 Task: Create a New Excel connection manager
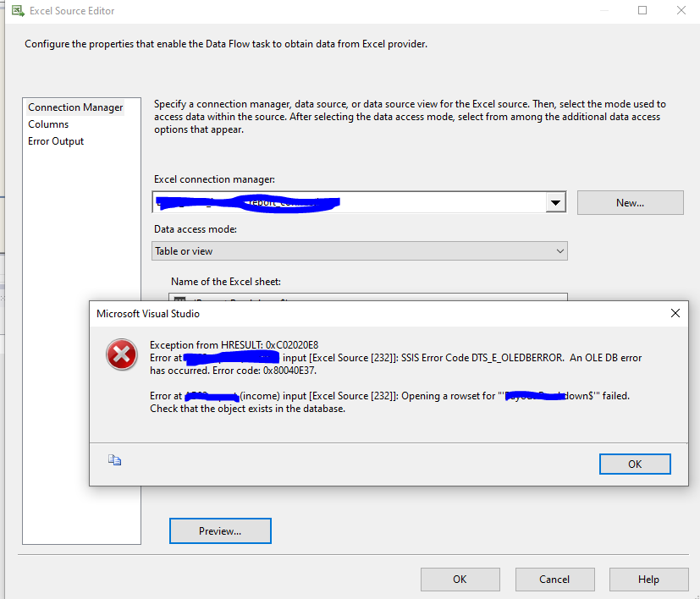(x=630, y=203)
